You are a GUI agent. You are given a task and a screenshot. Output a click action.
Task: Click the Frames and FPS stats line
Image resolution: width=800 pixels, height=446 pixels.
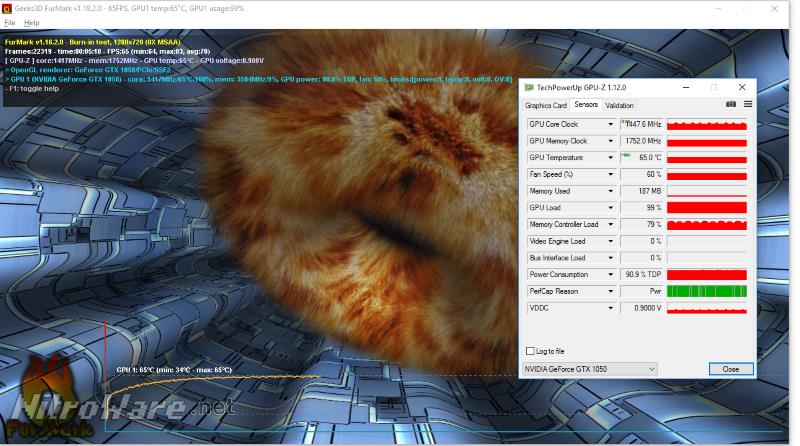(x=107, y=52)
